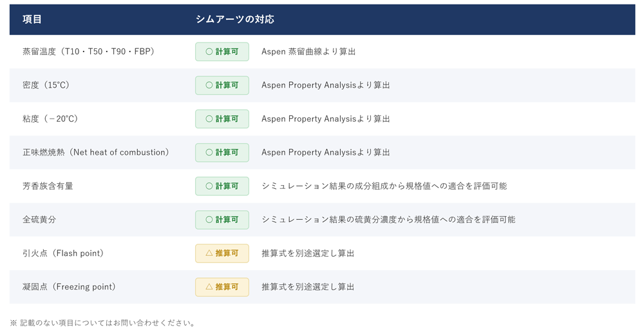Select the 粘度（−20°C） cell

[x=50, y=119]
